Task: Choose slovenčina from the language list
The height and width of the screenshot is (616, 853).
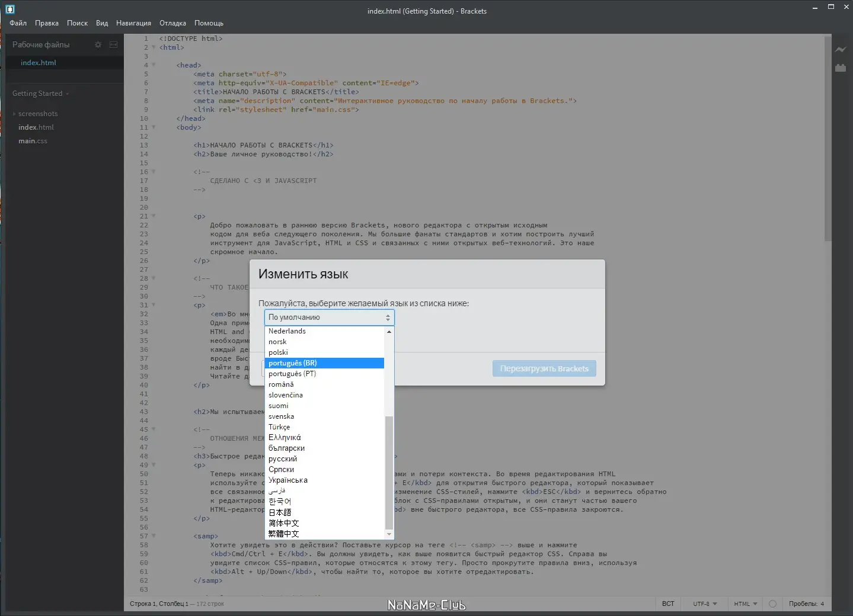Action: tap(325, 395)
